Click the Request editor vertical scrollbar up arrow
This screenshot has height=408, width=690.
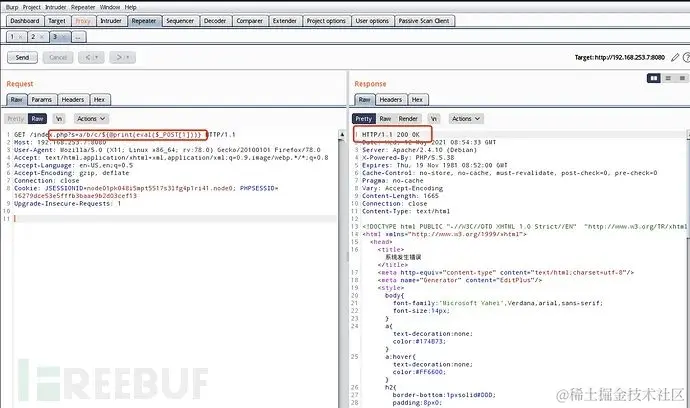[x=342, y=134]
